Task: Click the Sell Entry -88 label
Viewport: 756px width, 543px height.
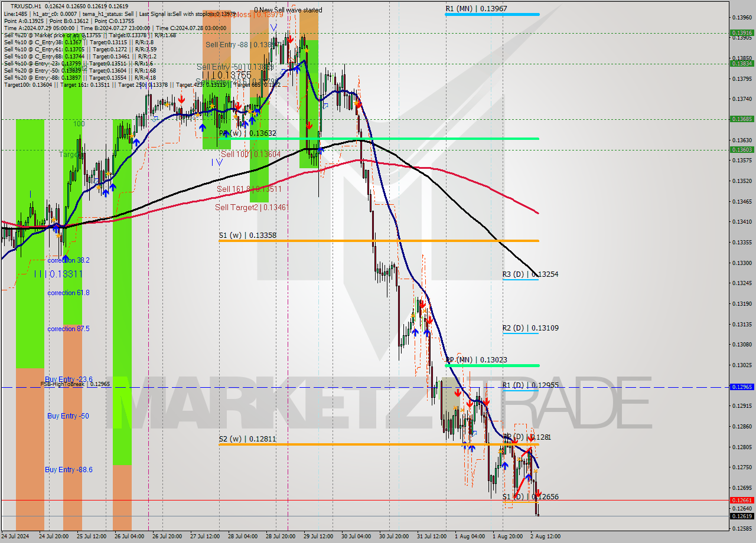Action: click(242, 45)
